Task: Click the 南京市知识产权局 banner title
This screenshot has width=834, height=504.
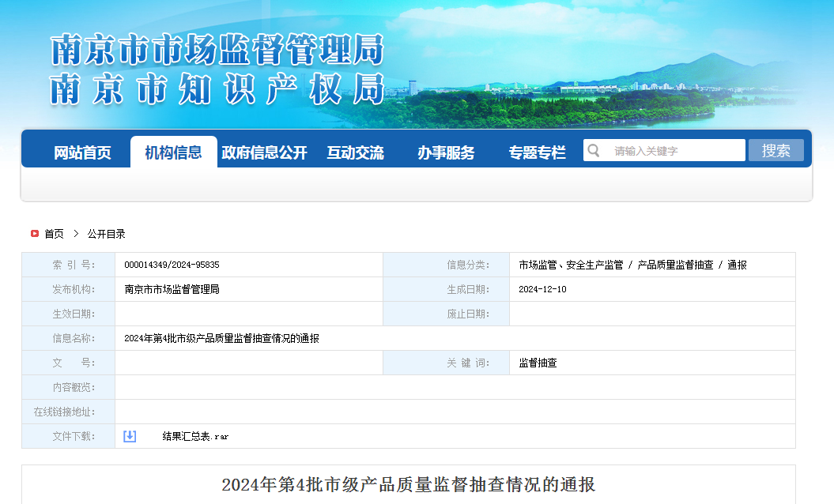Action: coord(217,88)
